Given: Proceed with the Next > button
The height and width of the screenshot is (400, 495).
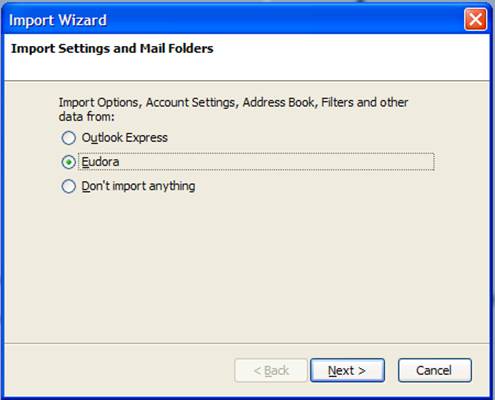Looking at the screenshot, I should [x=347, y=370].
